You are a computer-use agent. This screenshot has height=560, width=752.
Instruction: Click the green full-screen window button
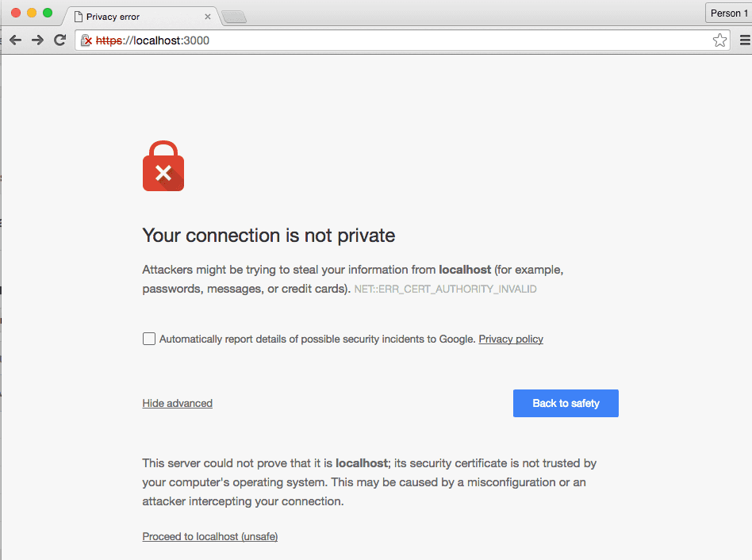(x=48, y=13)
